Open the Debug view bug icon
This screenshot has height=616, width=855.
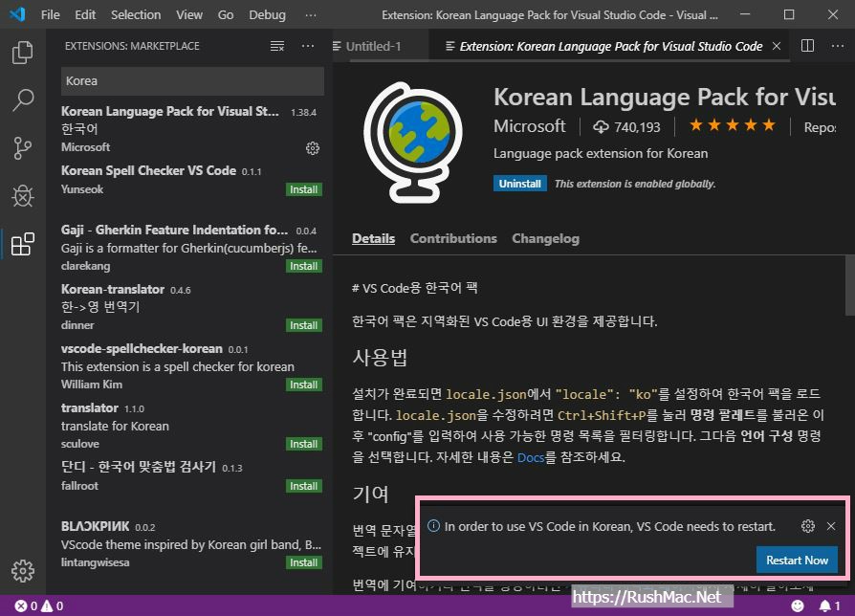click(22, 196)
